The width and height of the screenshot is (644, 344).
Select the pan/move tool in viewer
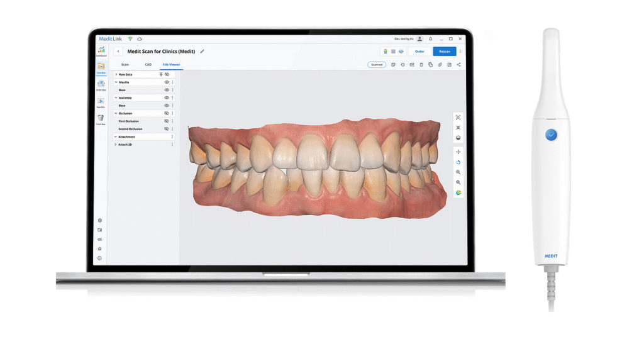pyautogui.click(x=458, y=152)
